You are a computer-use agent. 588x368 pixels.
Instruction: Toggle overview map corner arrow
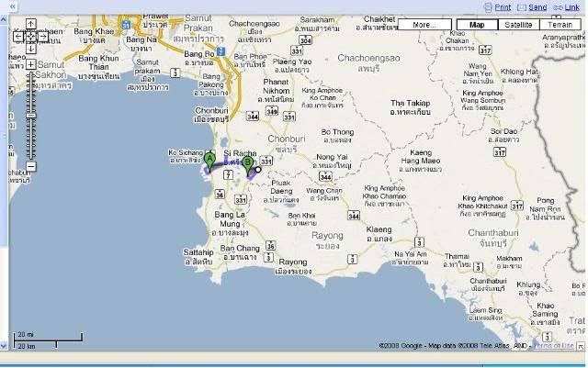coord(581,346)
